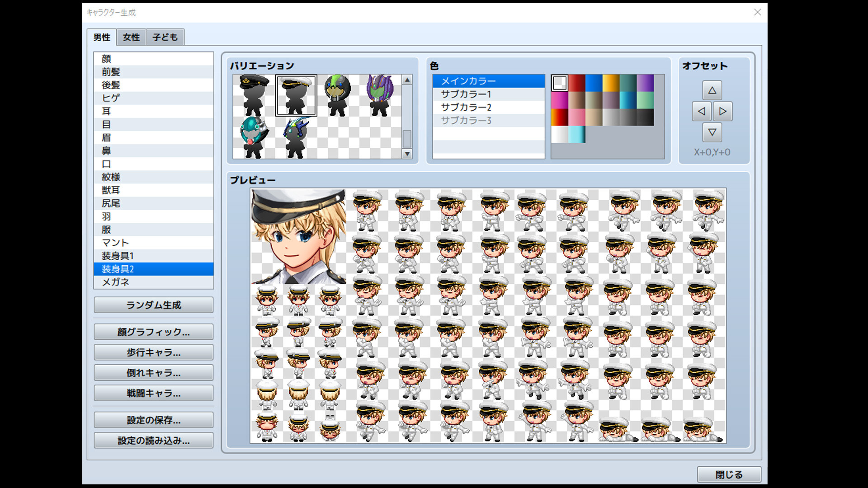Nudge the accessory left with the offset arrow
This screenshot has height=488, width=868.
tap(701, 111)
